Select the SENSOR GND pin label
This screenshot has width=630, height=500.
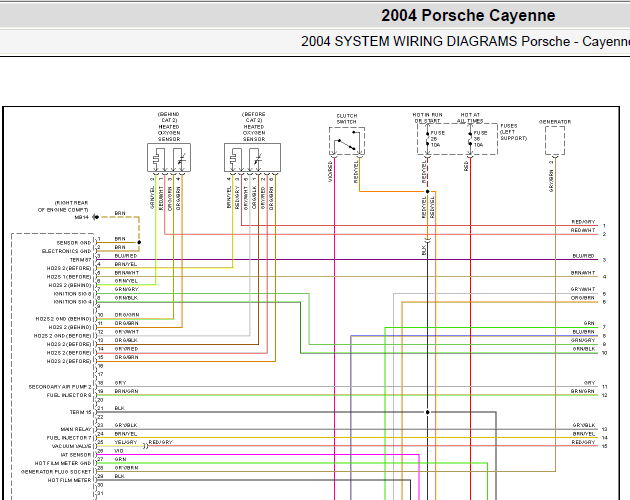coord(74,243)
